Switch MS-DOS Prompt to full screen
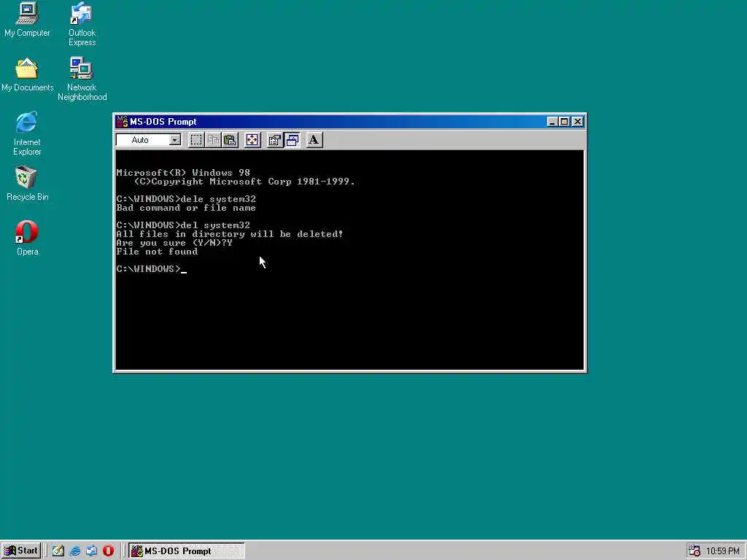 pos(252,140)
